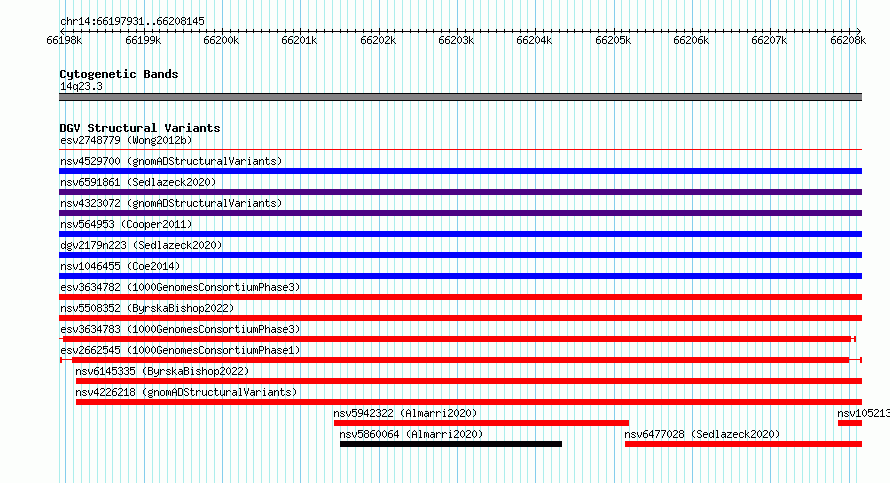
Task: Click the 66202k ruler tick label
Action: click(378, 40)
